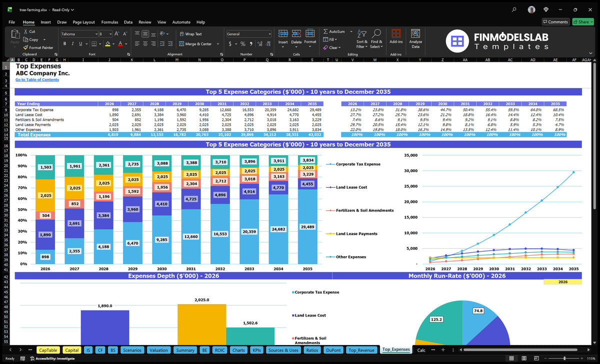Select the Valuation sheet tab
Image resolution: width=600 pixels, height=364 pixels.
point(158,350)
